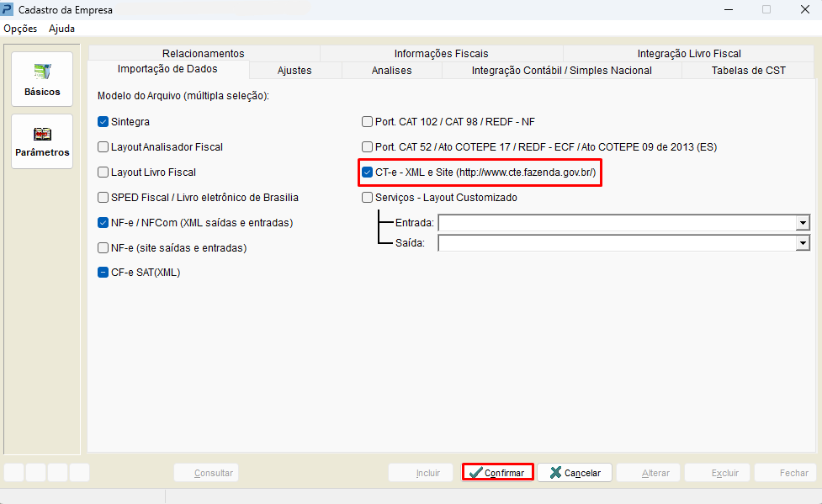The image size is (822, 504).
Task: Click the Fechar button
Action: pos(785,473)
